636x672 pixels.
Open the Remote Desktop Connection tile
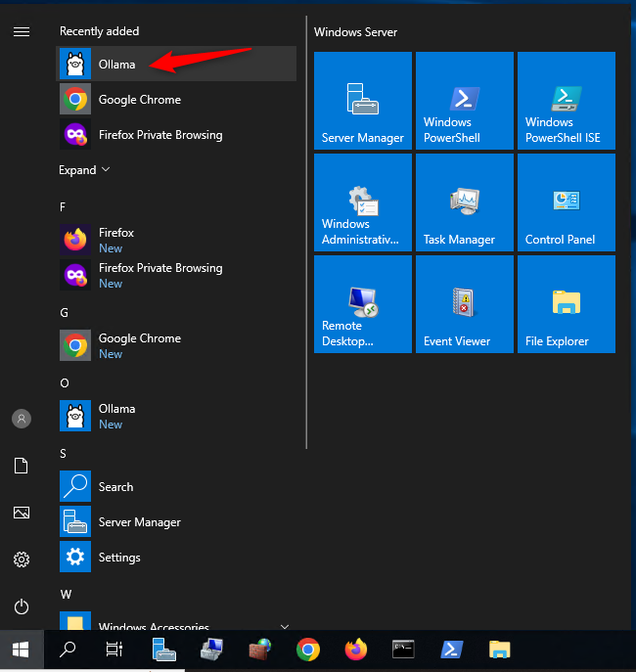(x=363, y=304)
